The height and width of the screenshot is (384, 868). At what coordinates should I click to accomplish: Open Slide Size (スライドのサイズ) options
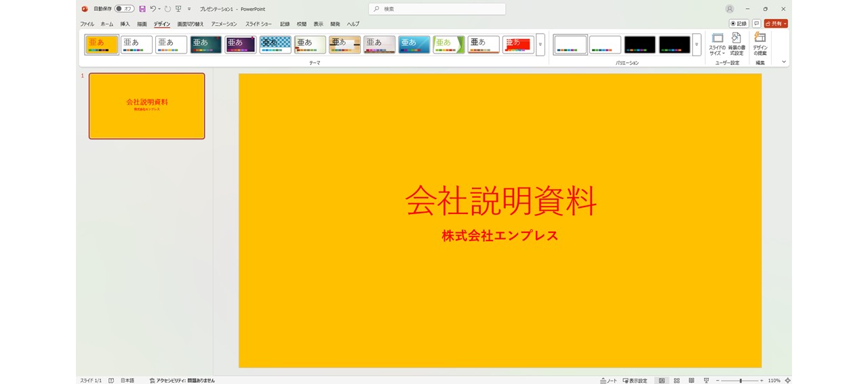click(x=717, y=45)
